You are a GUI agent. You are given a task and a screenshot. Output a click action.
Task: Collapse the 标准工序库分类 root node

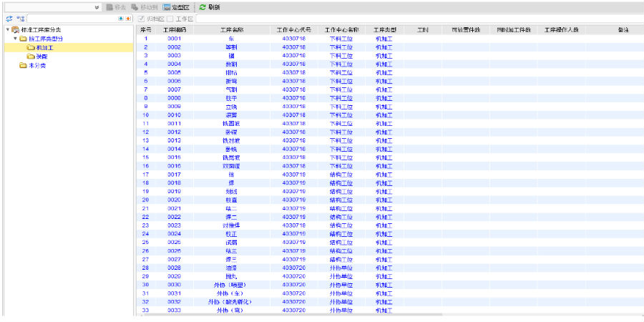(x=6, y=29)
